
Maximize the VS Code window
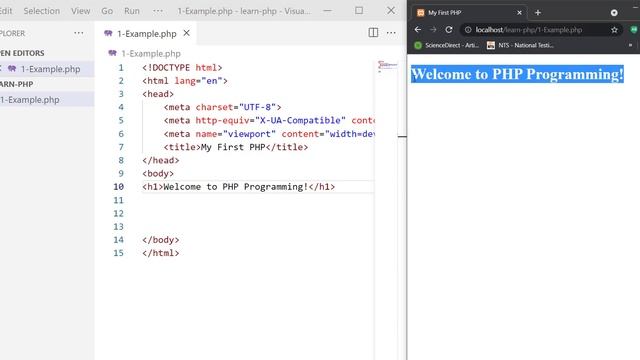point(359,11)
